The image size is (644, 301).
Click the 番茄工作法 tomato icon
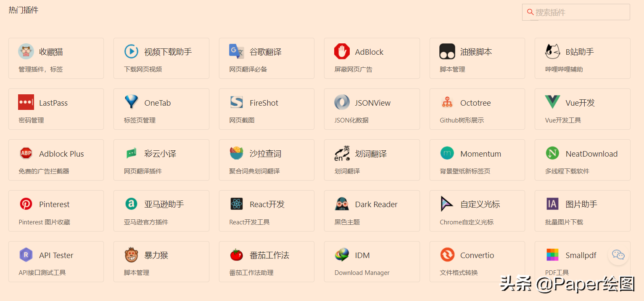tap(237, 255)
